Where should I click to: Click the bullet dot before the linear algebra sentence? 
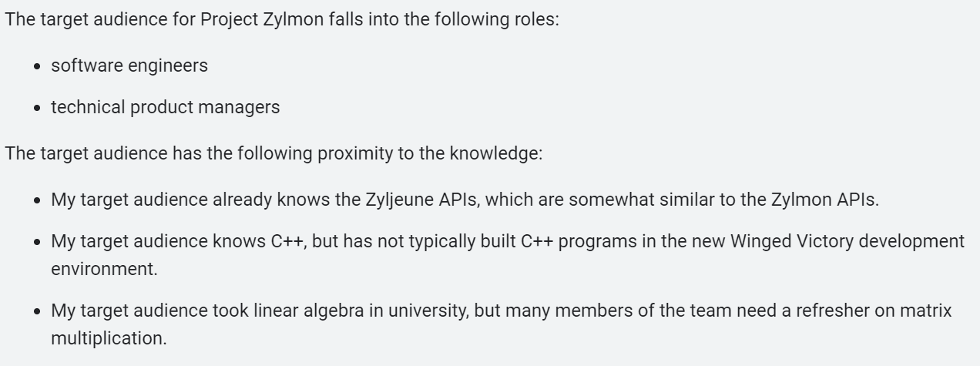click(38, 311)
